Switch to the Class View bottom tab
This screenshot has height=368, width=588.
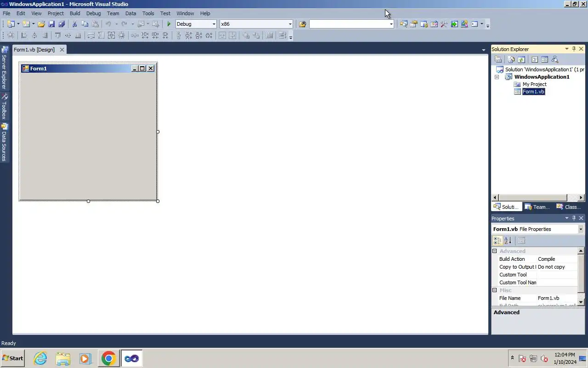[569, 207]
